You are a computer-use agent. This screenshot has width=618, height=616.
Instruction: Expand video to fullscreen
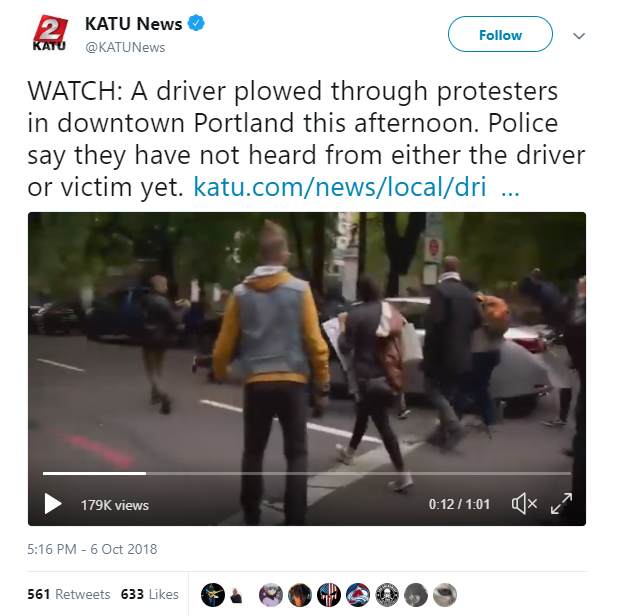(x=561, y=504)
